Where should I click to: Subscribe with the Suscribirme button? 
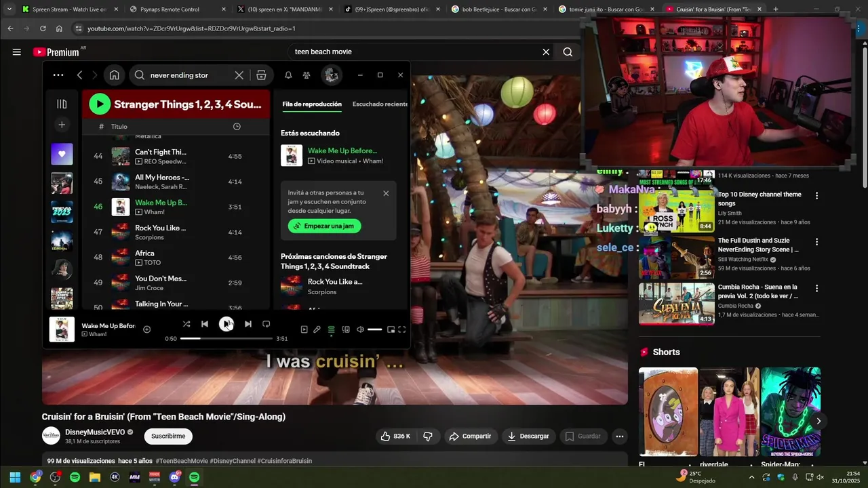click(x=168, y=436)
